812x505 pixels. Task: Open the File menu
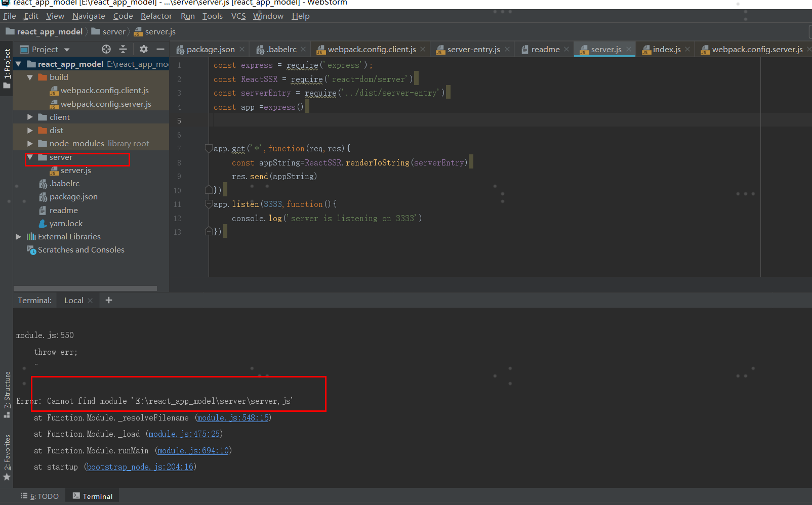[10, 16]
